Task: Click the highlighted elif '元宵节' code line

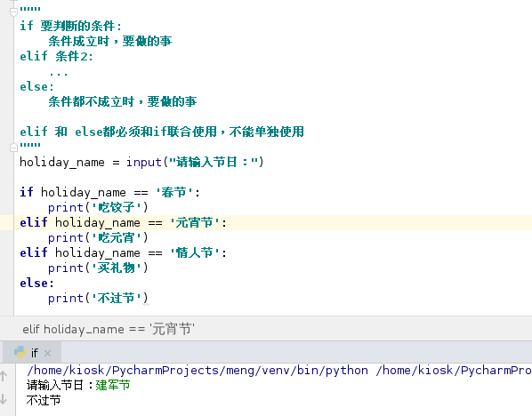Action: (123, 222)
